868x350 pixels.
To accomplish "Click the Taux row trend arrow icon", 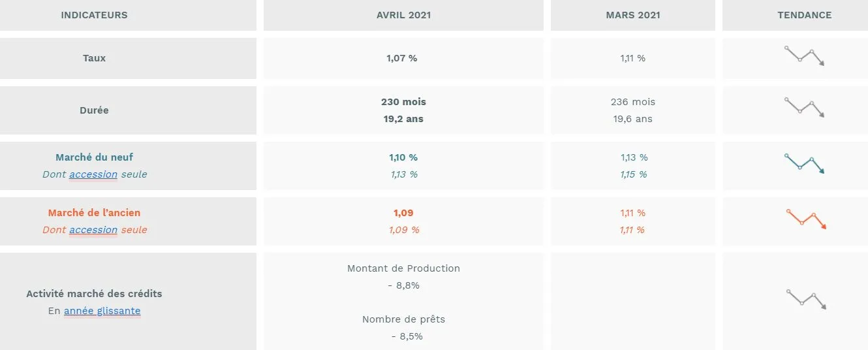I will click(x=805, y=56).
